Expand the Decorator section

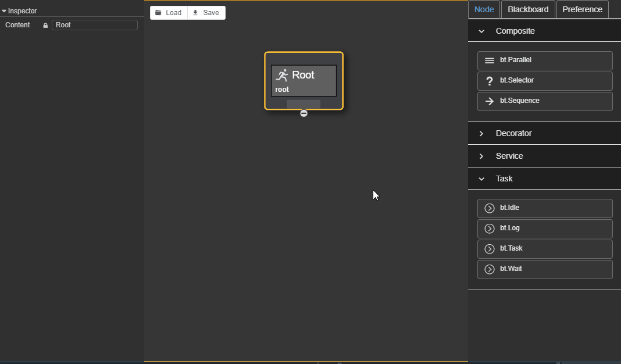click(481, 134)
